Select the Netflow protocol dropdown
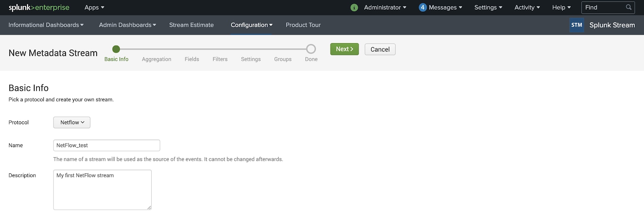644x223 pixels. (x=72, y=123)
